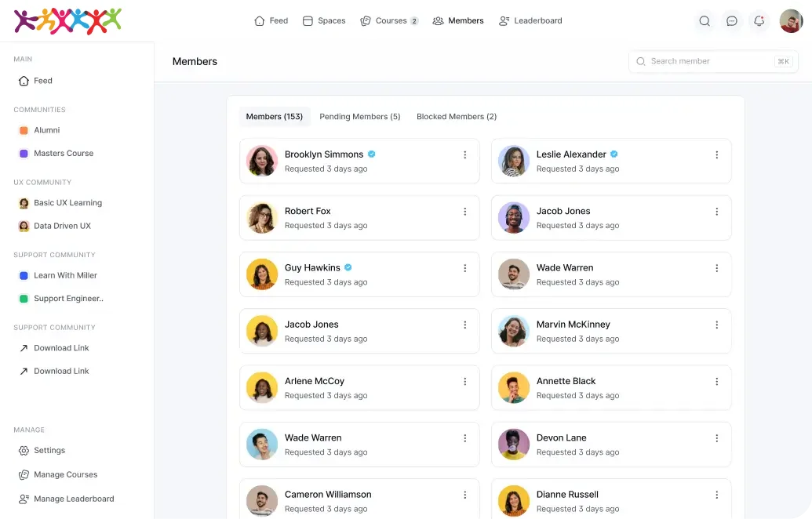Click the first Download Link arrow
Screen dimensions: 812x519
pos(24,348)
